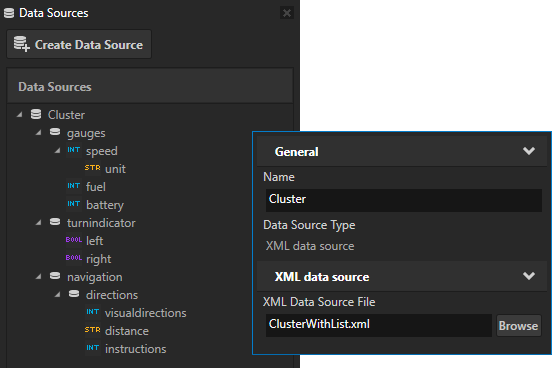Select the gauges item
Screen dimensions: 552x368
(86, 133)
